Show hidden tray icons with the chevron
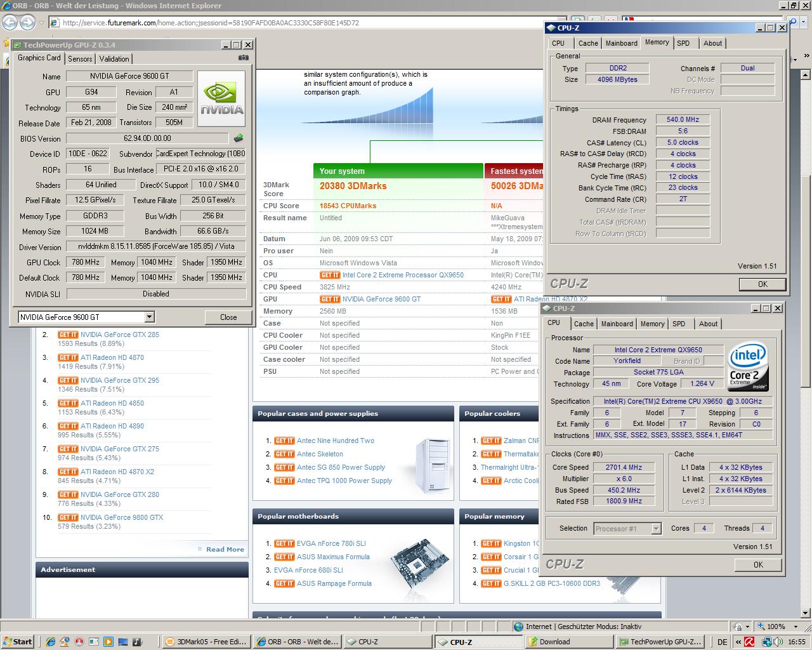 tap(738, 642)
